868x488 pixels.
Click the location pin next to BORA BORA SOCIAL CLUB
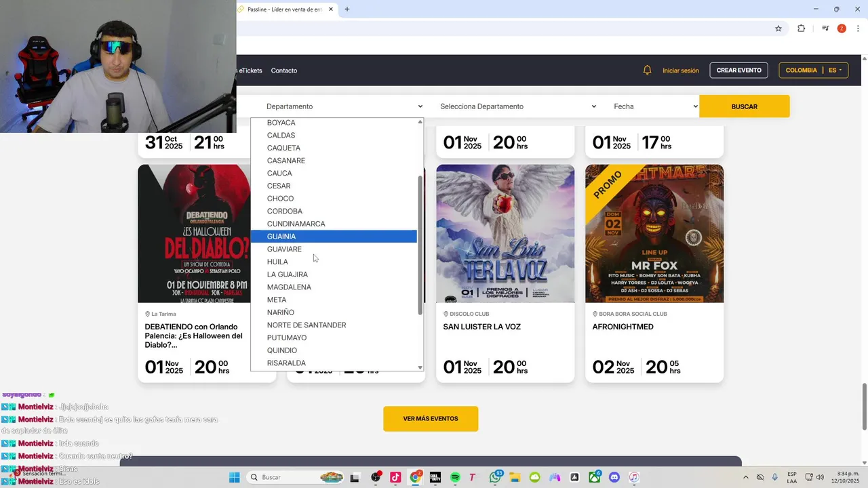point(595,314)
